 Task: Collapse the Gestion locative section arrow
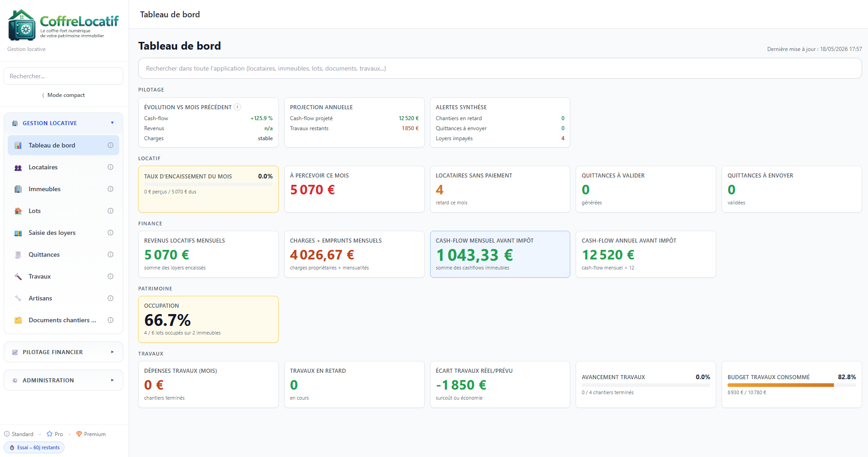point(112,123)
